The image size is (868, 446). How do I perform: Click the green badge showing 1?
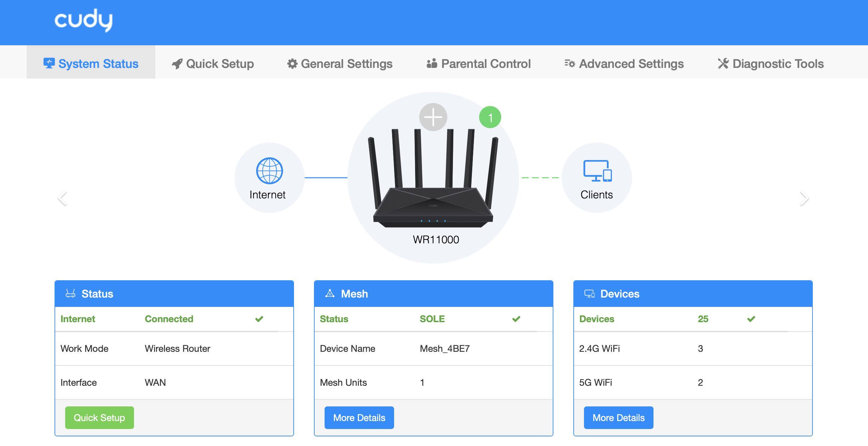pyautogui.click(x=490, y=117)
